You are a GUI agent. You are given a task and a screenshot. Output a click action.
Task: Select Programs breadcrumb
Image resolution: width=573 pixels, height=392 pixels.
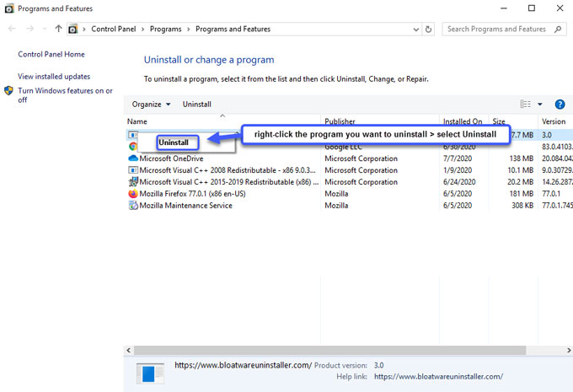165,29
